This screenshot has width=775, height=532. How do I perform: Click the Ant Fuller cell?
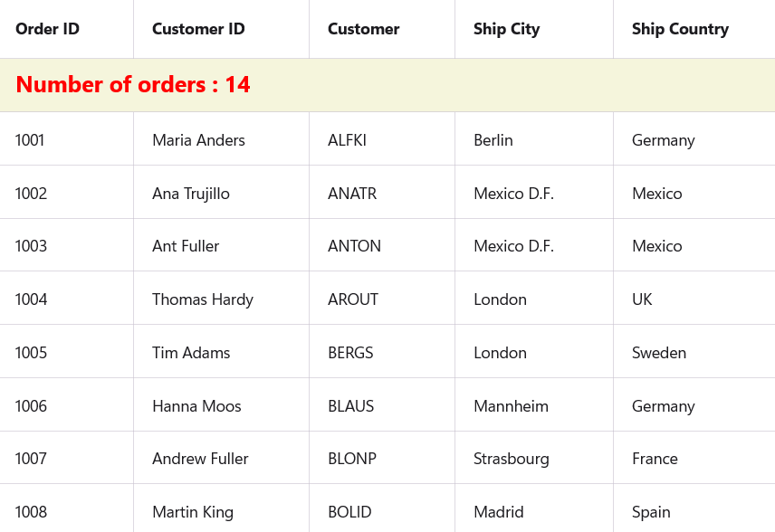[x=186, y=246]
